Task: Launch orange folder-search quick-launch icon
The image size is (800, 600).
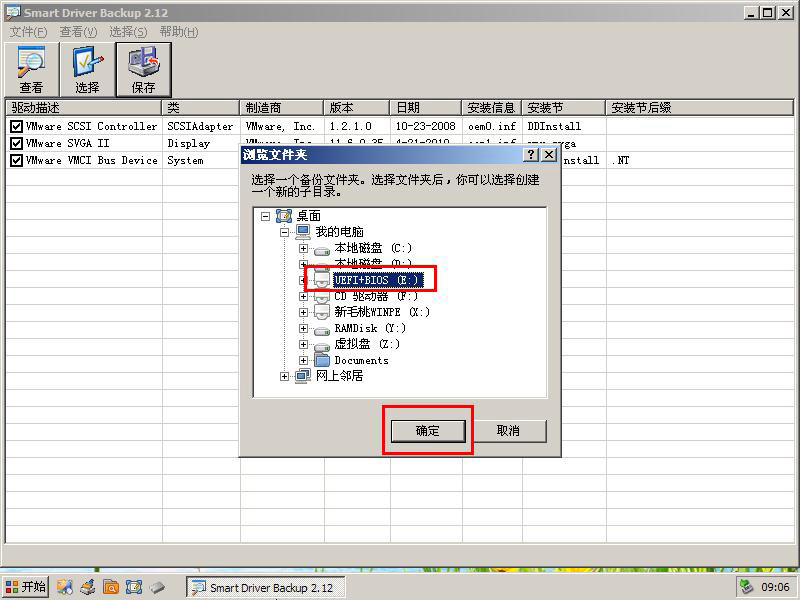Action: pyautogui.click(x=111, y=587)
